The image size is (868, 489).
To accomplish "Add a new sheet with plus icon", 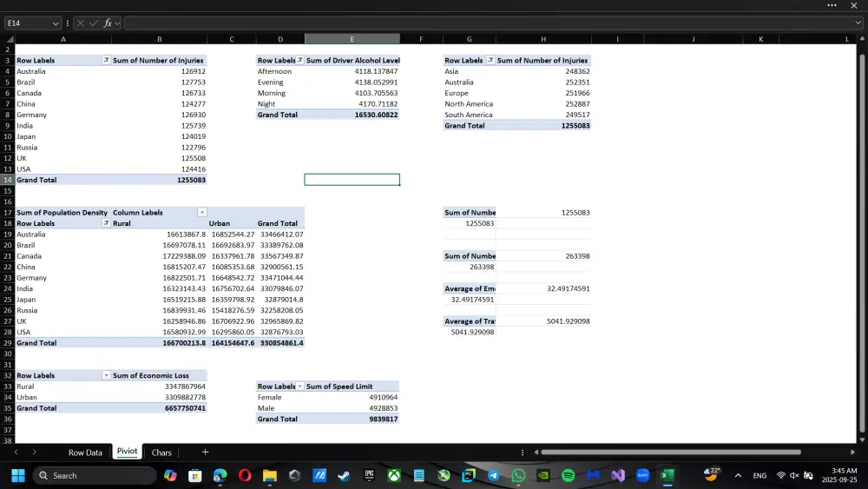I will point(205,452).
